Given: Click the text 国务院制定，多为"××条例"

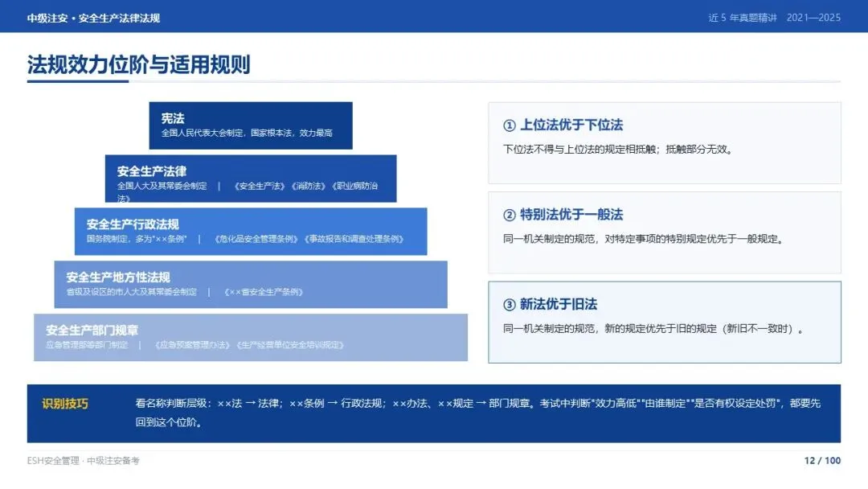Looking at the screenshot, I should [137, 239].
